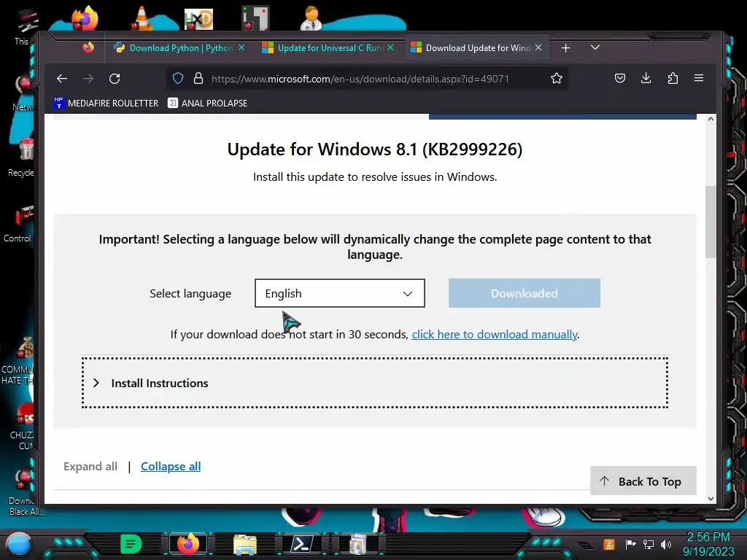Screen dimensions: 747x560
Task: Click the scrollbar down arrow
Action: pyautogui.click(x=711, y=499)
